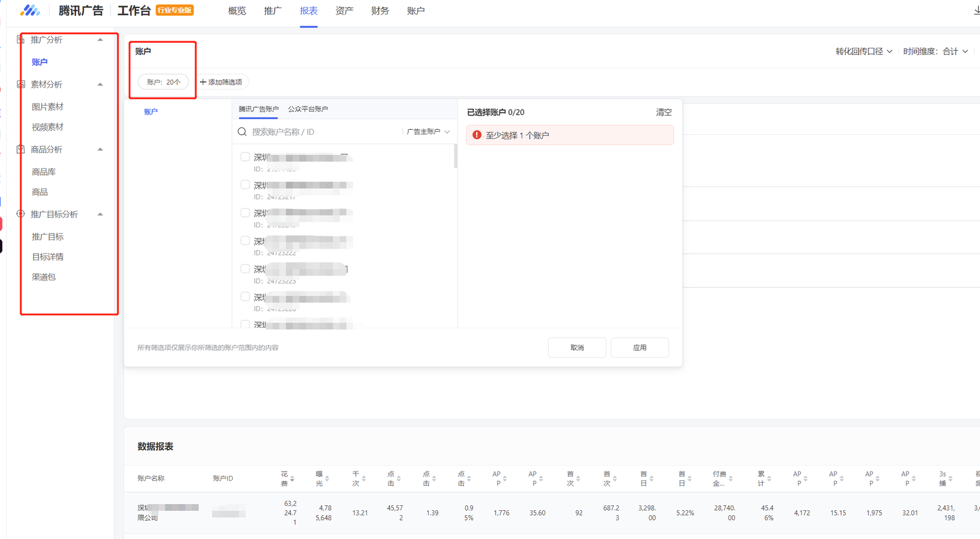Click the 商品分析 sidebar section icon

click(x=21, y=149)
